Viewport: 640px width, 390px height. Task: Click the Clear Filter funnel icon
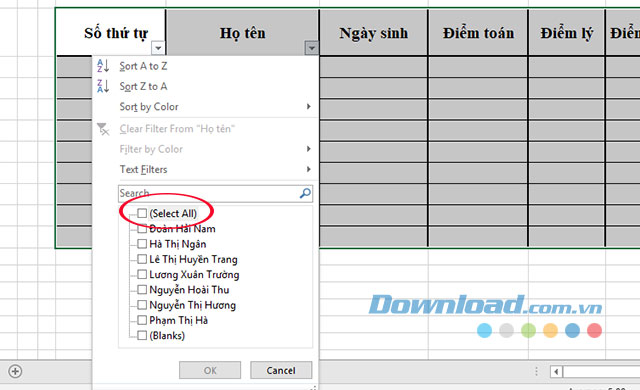103,129
